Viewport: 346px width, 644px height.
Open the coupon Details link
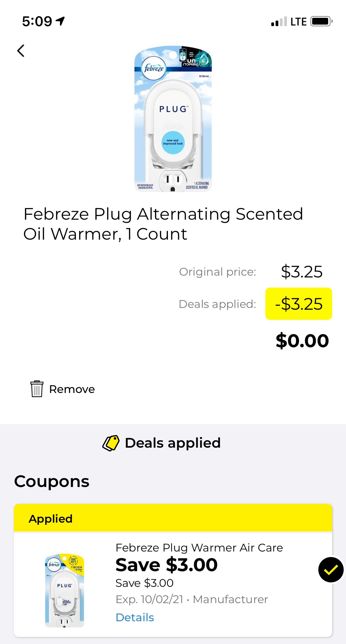(x=135, y=617)
